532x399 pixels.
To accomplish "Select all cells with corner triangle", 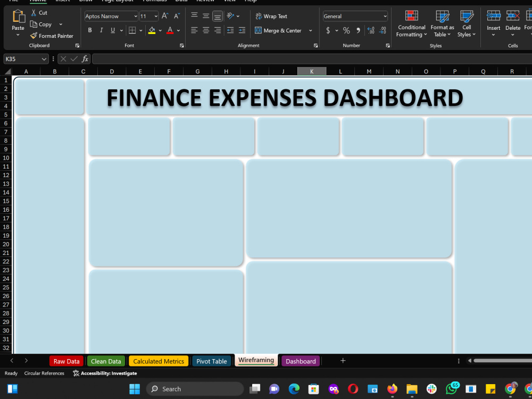I will (x=7, y=71).
